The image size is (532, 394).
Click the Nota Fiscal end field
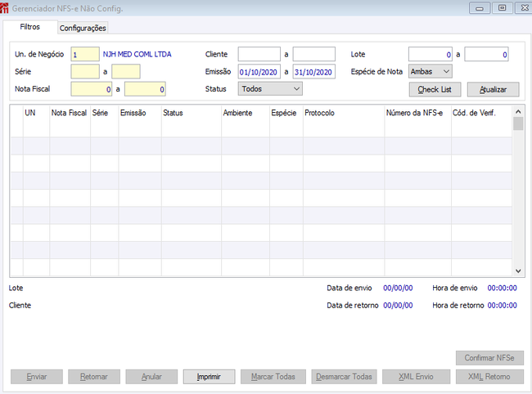click(145, 89)
